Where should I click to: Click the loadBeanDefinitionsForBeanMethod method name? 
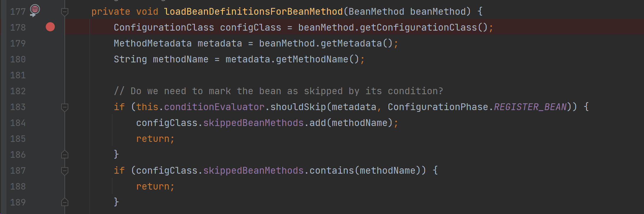coord(253,11)
